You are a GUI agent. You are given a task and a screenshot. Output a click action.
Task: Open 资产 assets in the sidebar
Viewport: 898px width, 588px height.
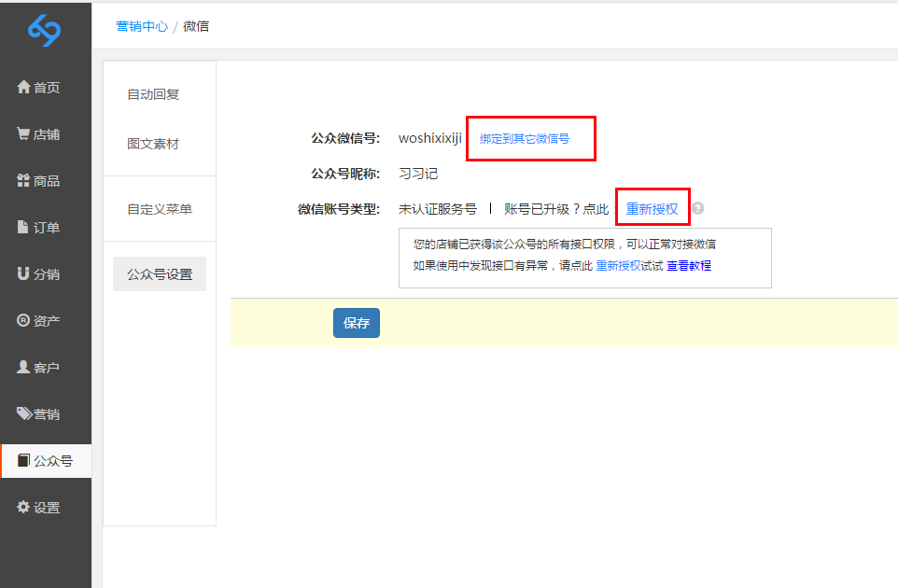pyautogui.click(x=39, y=321)
